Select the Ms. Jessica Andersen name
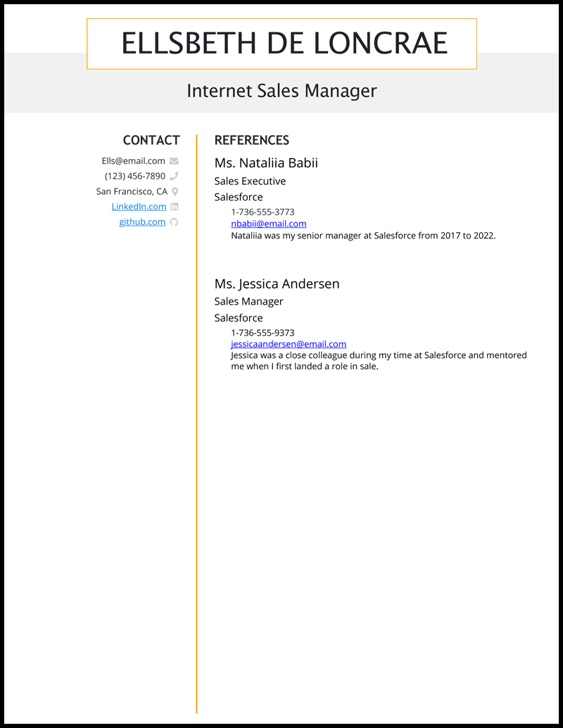 (x=277, y=283)
